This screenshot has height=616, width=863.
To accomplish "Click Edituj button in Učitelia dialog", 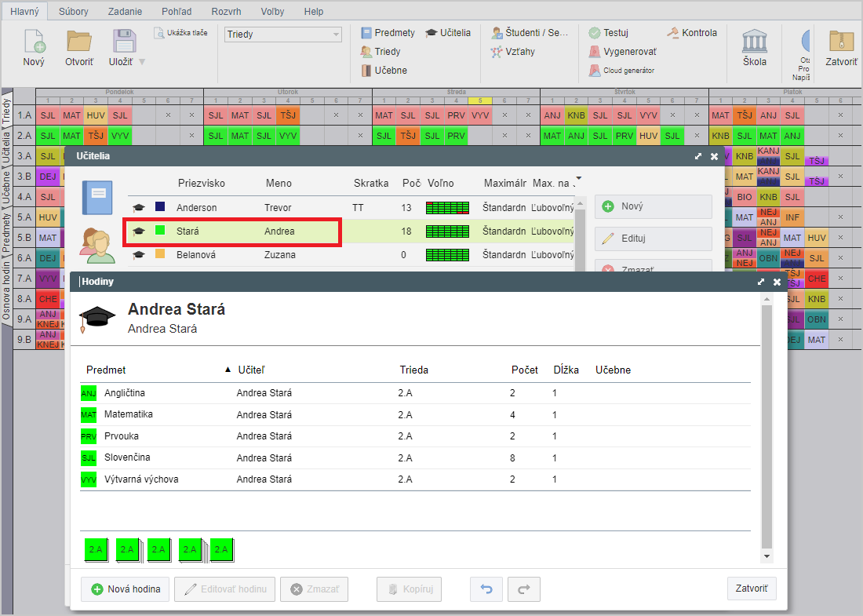I will tap(654, 239).
